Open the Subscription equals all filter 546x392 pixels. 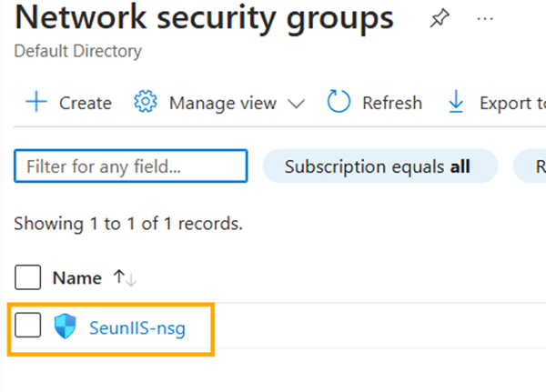click(x=379, y=166)
